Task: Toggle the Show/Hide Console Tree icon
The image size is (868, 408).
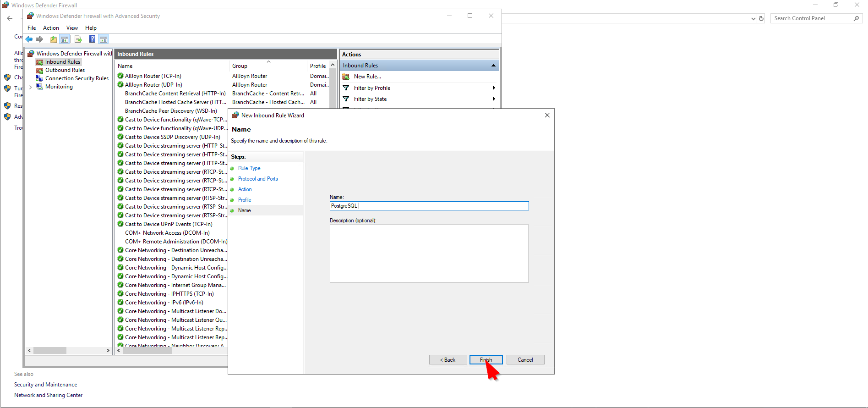Action: point(65,39)
